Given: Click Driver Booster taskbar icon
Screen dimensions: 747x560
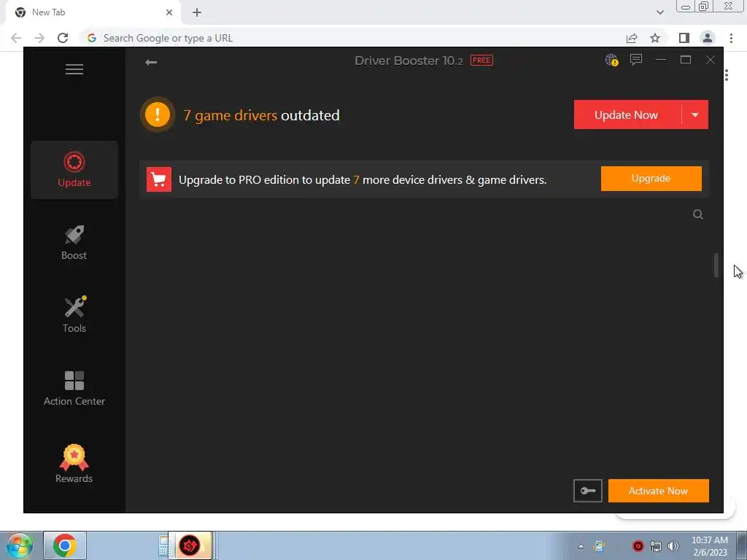Looking at the screenshot, I should click(190, 545).
